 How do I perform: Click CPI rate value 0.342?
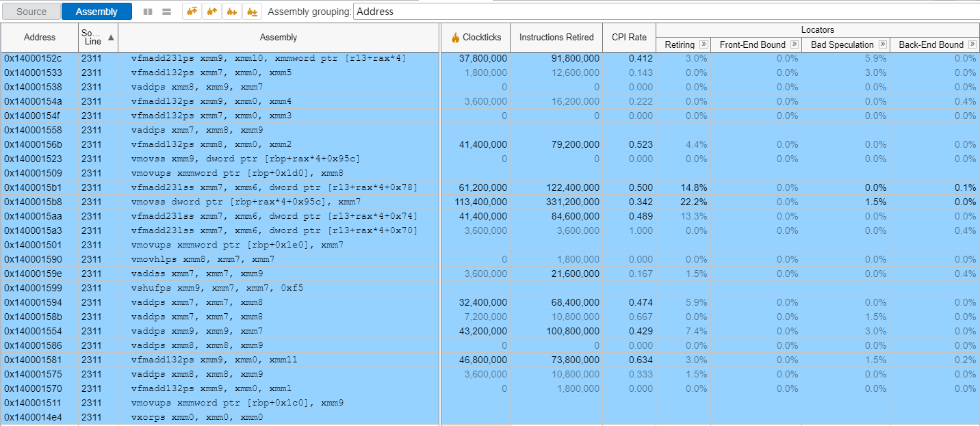pos(641,202)
